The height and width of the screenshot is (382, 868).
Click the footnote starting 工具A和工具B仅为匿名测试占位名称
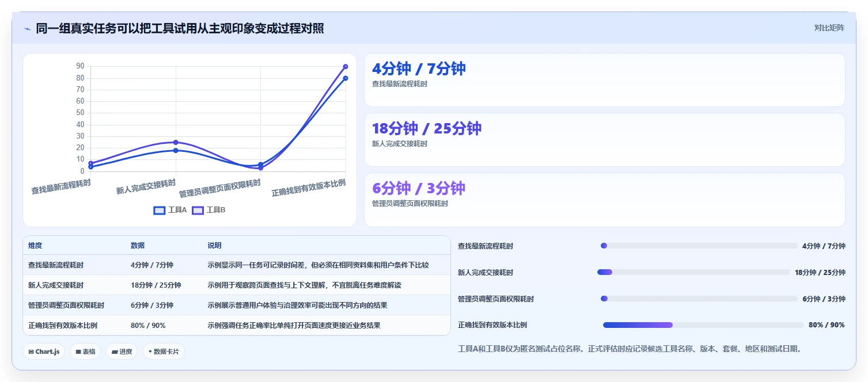pyautogui.click(x=630, y=349)
